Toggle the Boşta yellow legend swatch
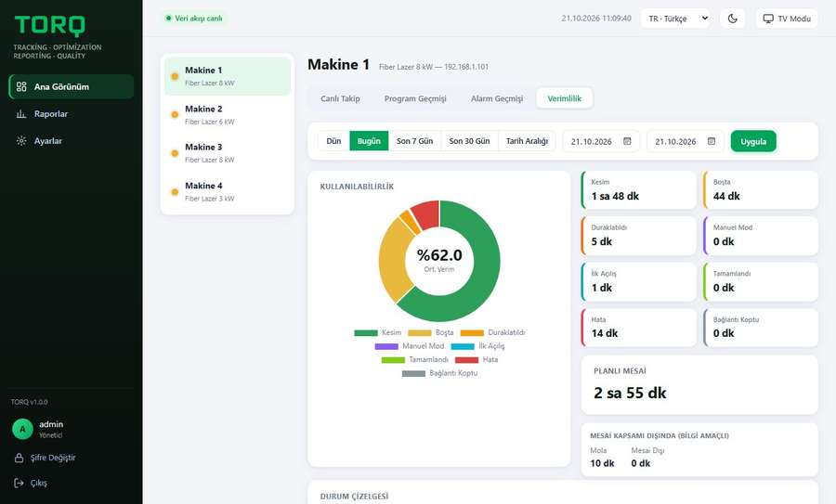Image resolution: width=836 pixels, height=504 pixels. (420, 333)
